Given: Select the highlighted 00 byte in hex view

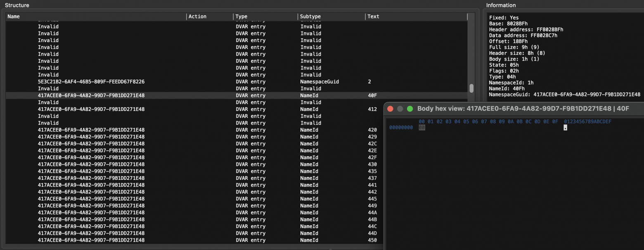Looking at the screenshot, I should click(x=421, y=128).
